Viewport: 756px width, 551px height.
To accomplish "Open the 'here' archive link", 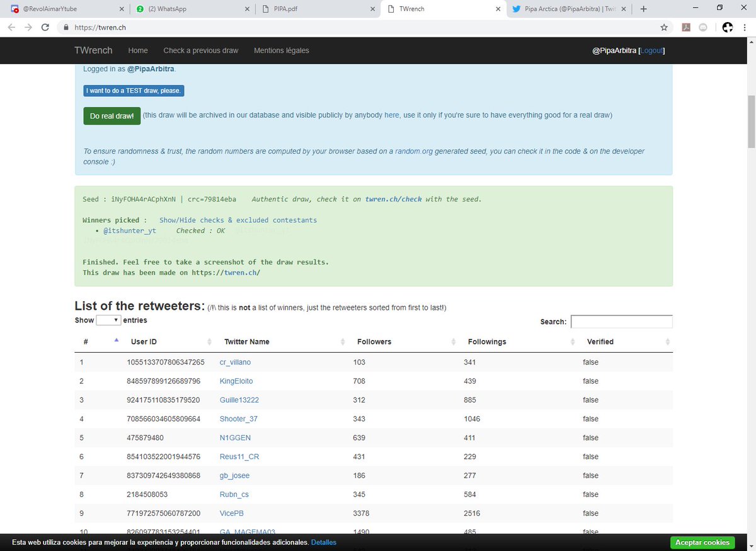I will [392, 115].
